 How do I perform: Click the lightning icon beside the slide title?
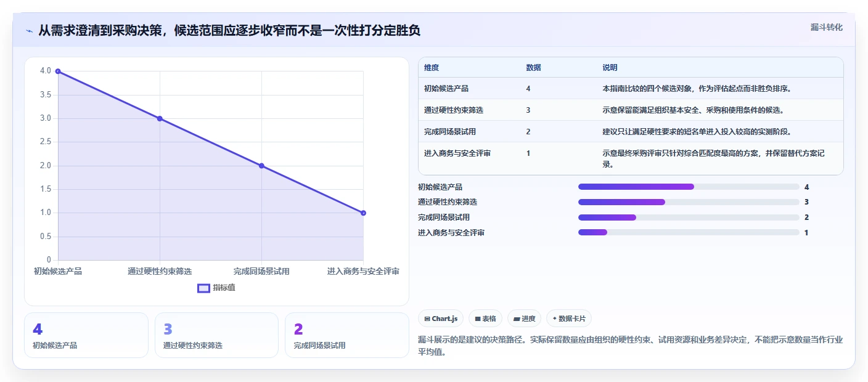(29, 31)
